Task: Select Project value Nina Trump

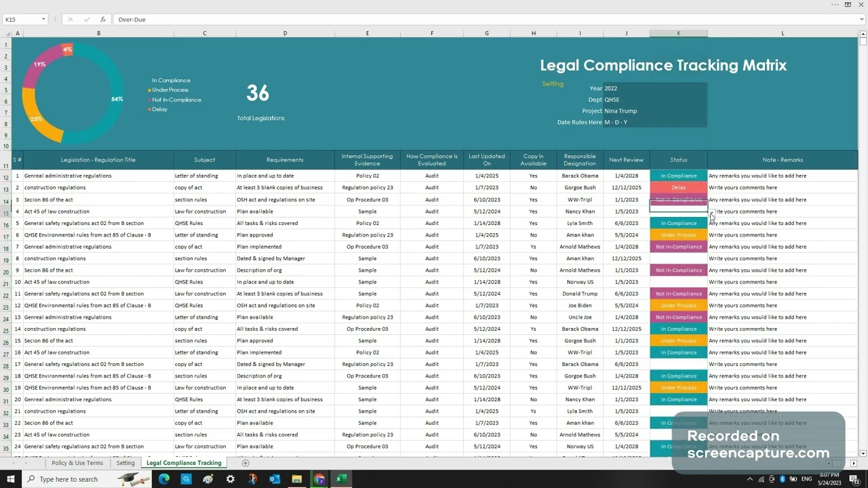Action: tap(655, 111)
